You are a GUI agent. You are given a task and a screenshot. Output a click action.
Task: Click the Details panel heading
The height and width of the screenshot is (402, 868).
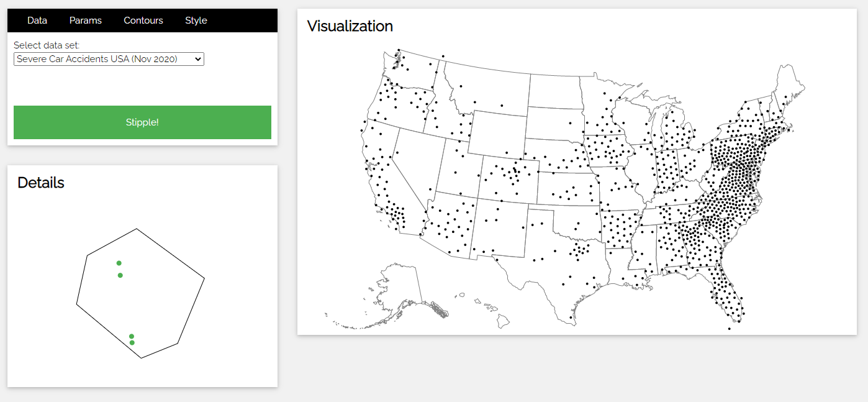(41, 183)
